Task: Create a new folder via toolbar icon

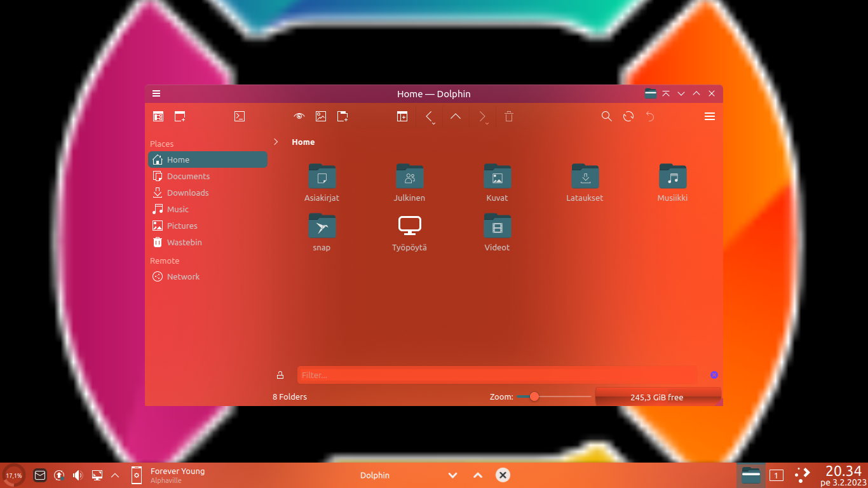Action: (342, 116)
